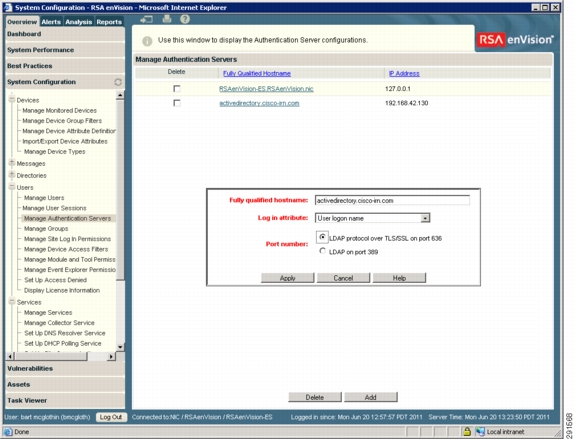Click the print icon in toolbar

click(x=167, y=19)
